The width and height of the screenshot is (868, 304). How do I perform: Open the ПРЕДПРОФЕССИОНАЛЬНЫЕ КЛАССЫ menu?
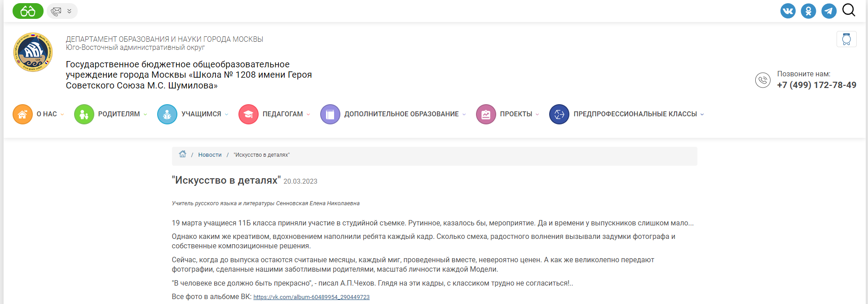pyautogui.click(x=635, y=114)
